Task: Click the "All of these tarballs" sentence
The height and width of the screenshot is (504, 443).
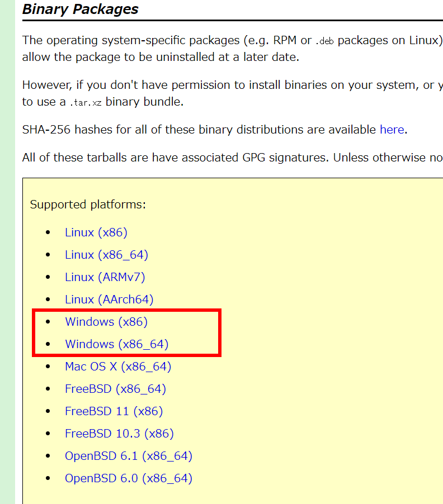Action: (x=233, y=158)
